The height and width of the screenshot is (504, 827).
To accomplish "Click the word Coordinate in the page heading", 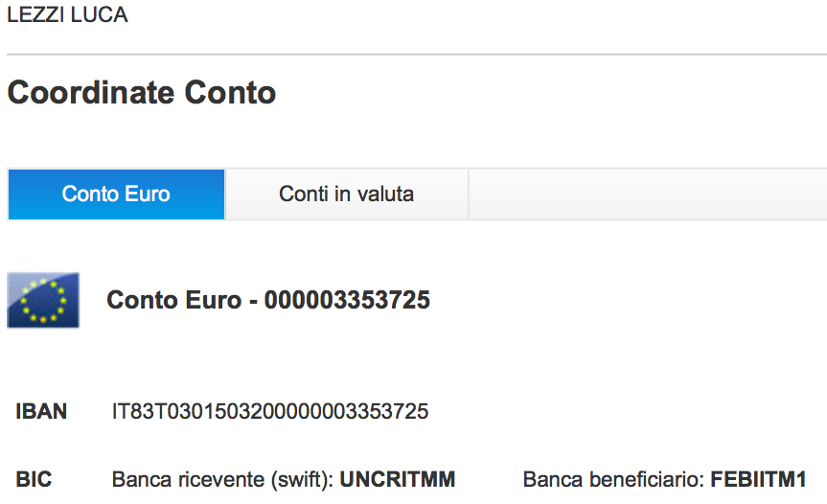I will 91,93.
